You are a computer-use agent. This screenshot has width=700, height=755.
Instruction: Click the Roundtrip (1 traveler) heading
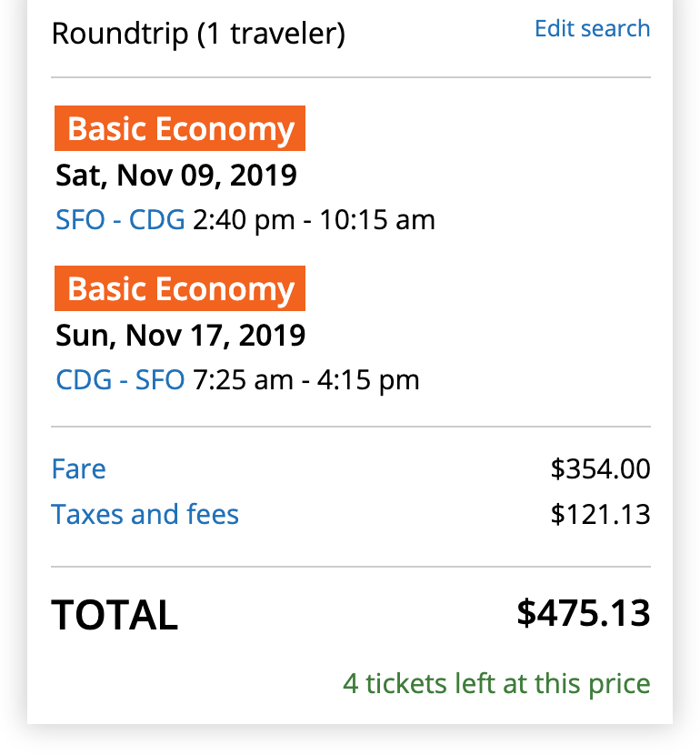(x=198, y=35)
